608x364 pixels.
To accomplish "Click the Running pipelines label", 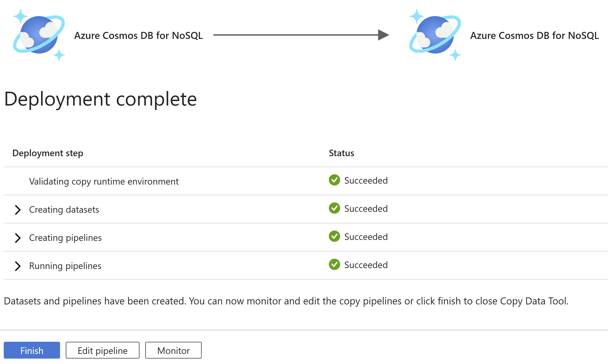I will (x=65, y=266).
